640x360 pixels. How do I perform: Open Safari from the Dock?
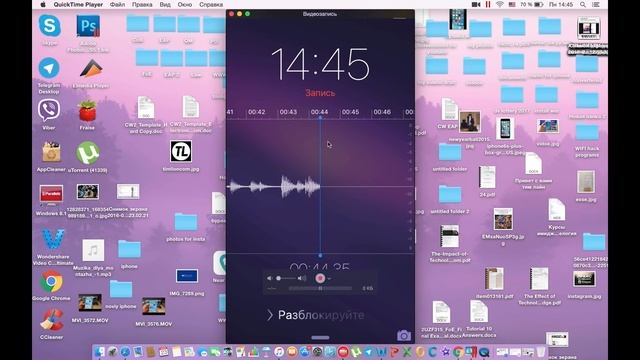pos(125,352)
